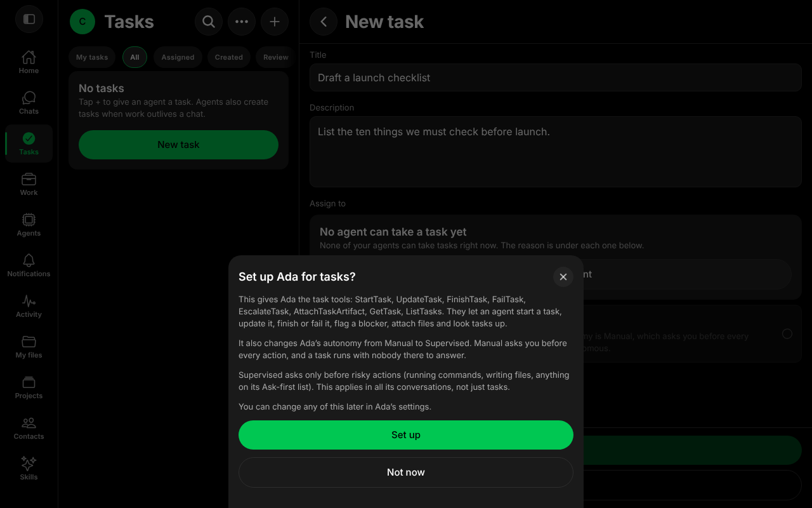Close the Set up Ada dialog
This screenshot has height=508, width=812.
[x=563, y=277]
